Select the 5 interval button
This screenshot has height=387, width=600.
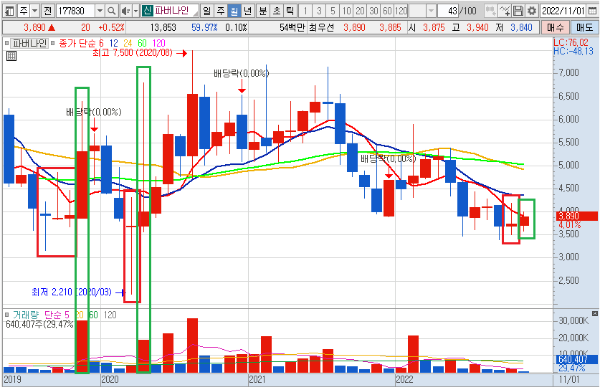click(333, 11)
